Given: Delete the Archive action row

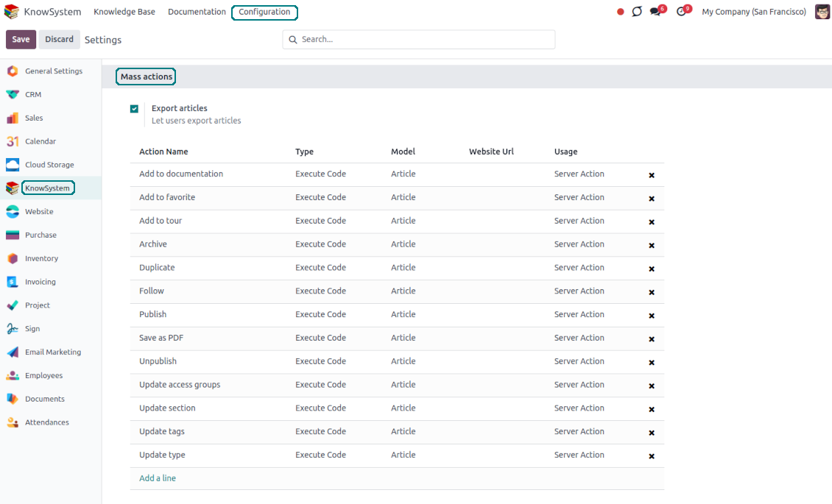Looking at the screenshot, I should [x=651, y=246].
